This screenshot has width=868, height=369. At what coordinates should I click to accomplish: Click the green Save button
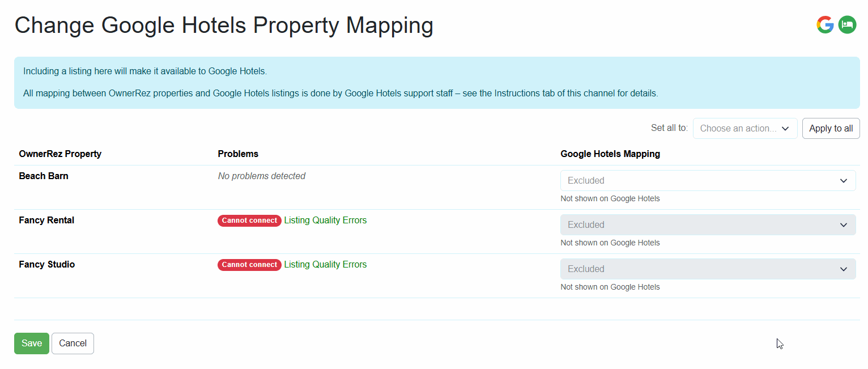(x=32, y=343)
